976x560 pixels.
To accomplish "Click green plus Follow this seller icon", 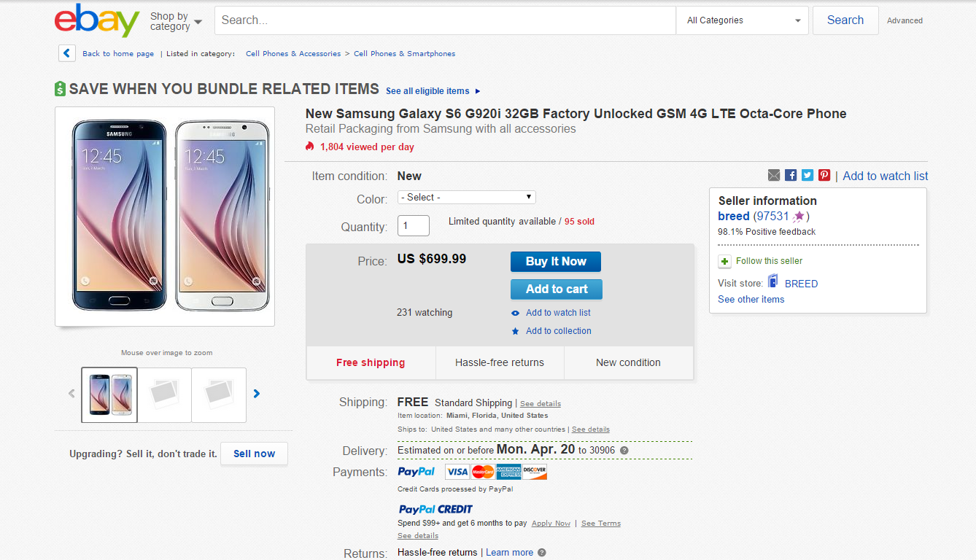I will pos(724,261).
